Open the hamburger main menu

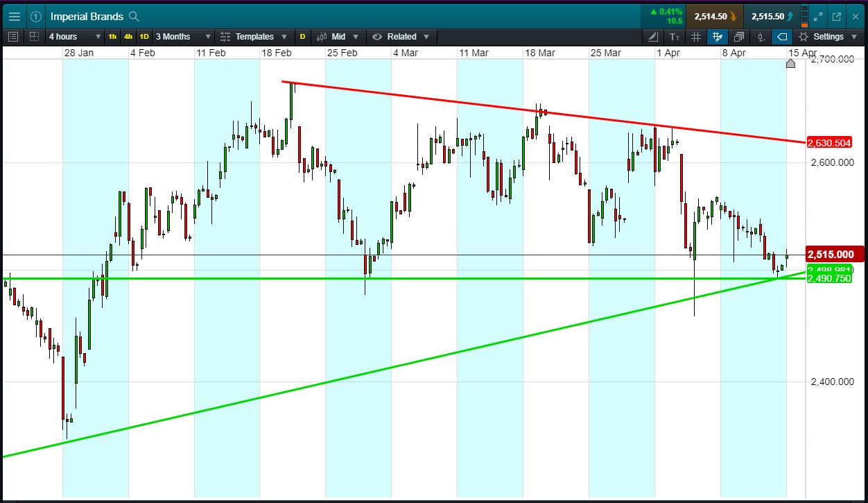(15, 16)
